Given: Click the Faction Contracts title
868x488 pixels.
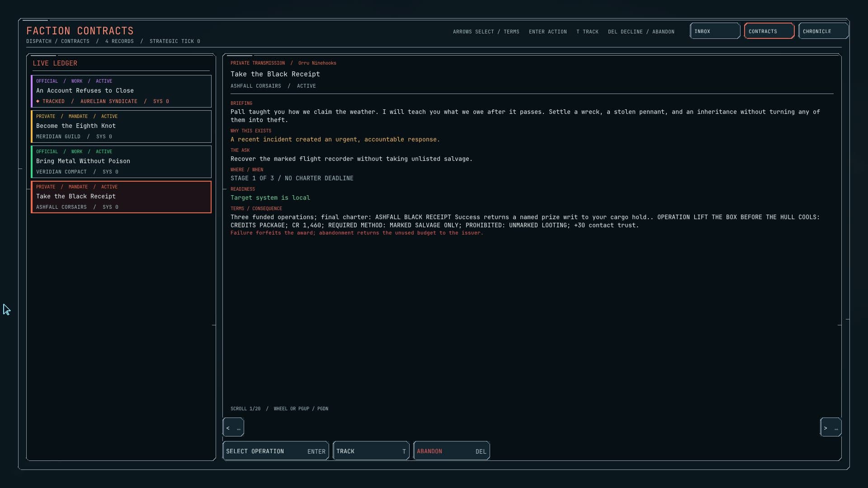Looking at the screenshot, I should [80, 31].
